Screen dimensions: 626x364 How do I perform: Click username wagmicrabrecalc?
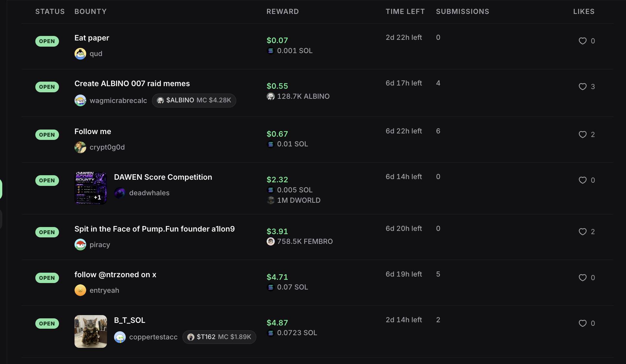pyautogui.click(x=118, y=101)
